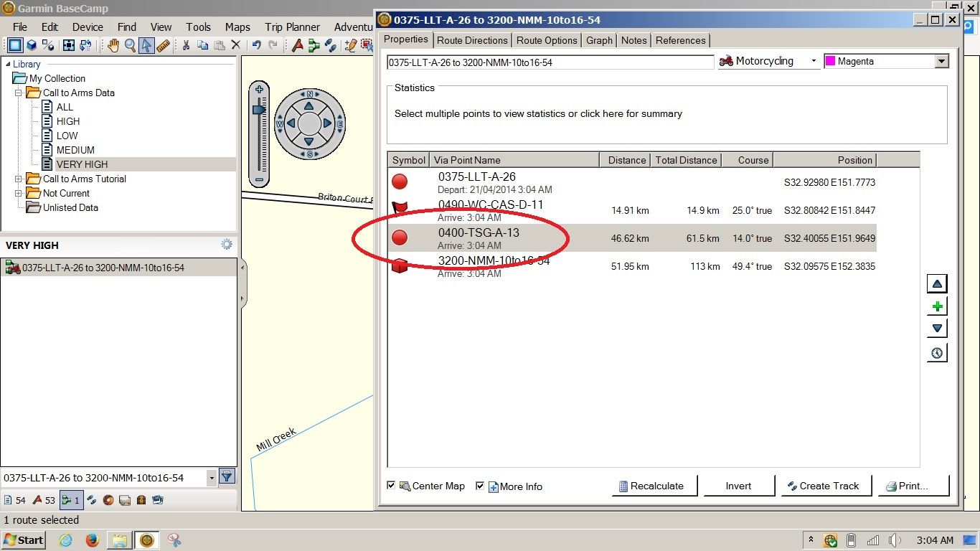980x551 pixels.
Task: Expand the Not Current folder
Action: pos(19,193)
